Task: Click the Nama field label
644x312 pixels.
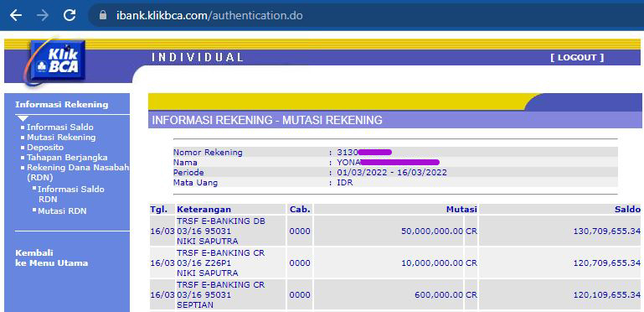Action: (x=185, y=163)
